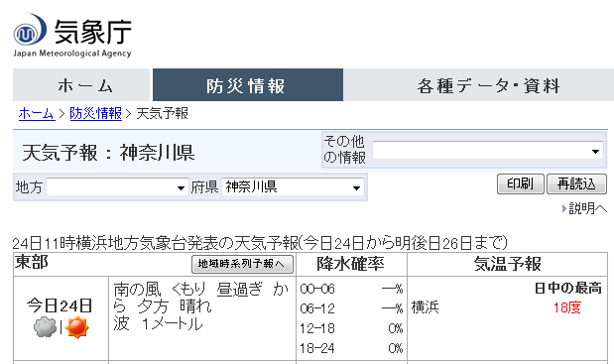Click the 気象庁 title text in header
Image resolution: width=614 pixels, height=364 pixels.
(93, 32)
